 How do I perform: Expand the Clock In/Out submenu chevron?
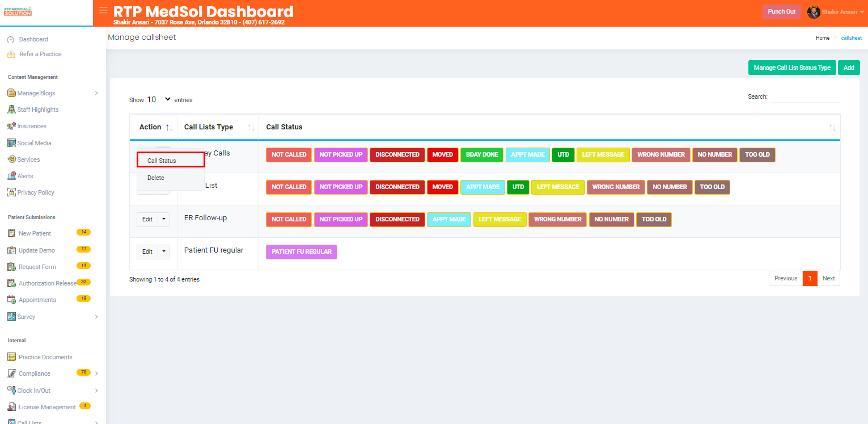coord(96,391)
